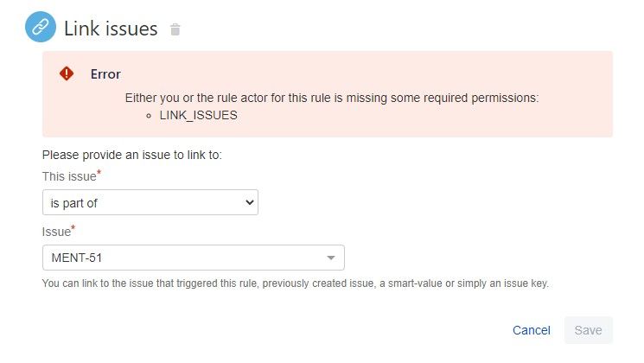Click the "This issue" field label
The width and height of the screenshot is (644, 363).
[69, 176]
